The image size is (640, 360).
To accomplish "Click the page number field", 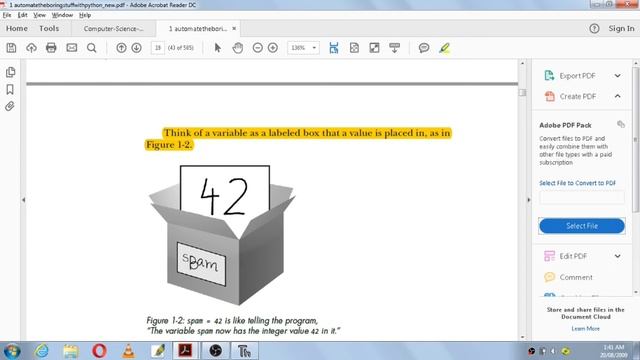I will pos(158,48).
